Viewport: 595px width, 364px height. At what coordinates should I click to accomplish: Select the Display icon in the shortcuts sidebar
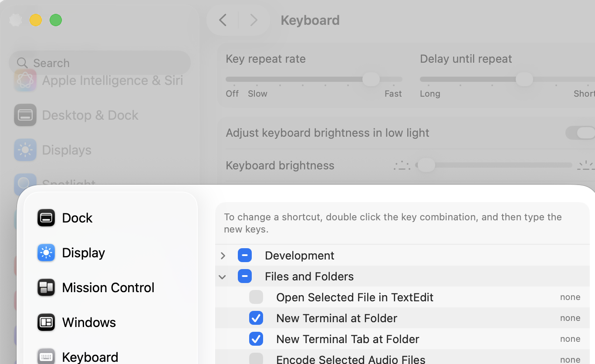point(46,253)
